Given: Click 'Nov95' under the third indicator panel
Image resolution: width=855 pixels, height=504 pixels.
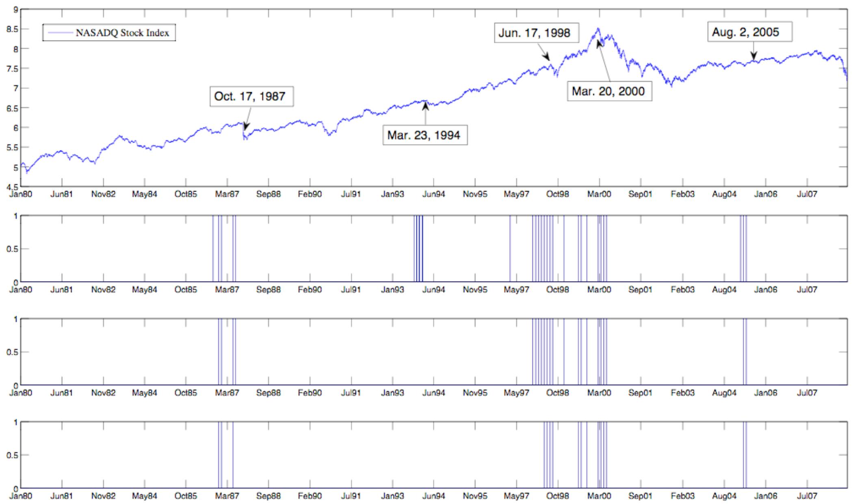Looking at the screenshot, I should 475,393.
